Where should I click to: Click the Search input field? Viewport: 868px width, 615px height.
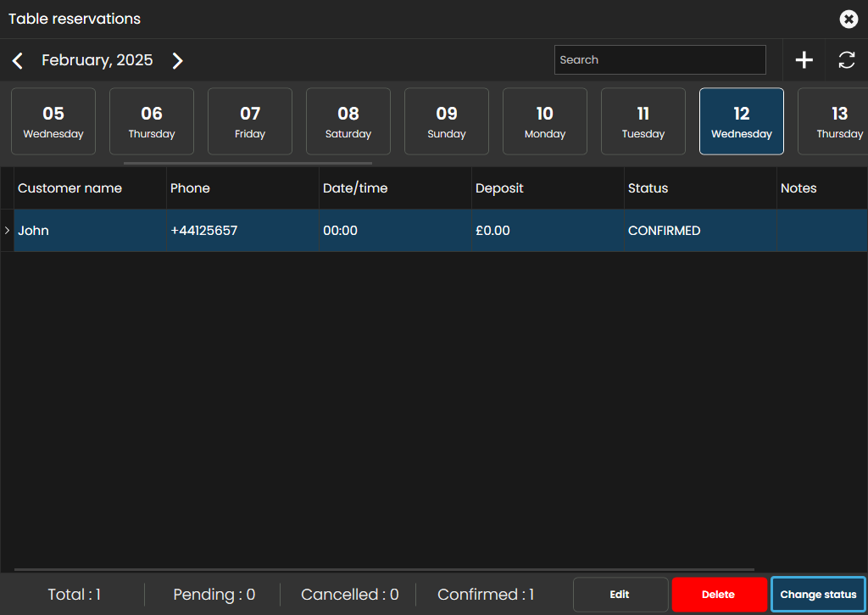pyautogui.click(x=659, y=60)
